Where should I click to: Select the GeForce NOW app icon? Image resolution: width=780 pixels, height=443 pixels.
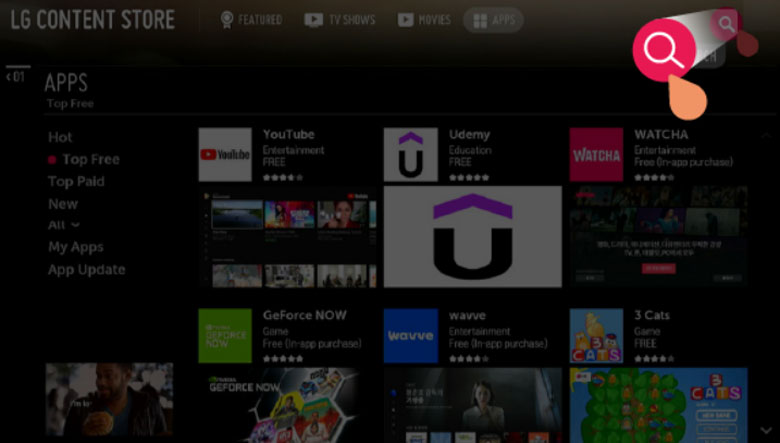coord(225,335)
